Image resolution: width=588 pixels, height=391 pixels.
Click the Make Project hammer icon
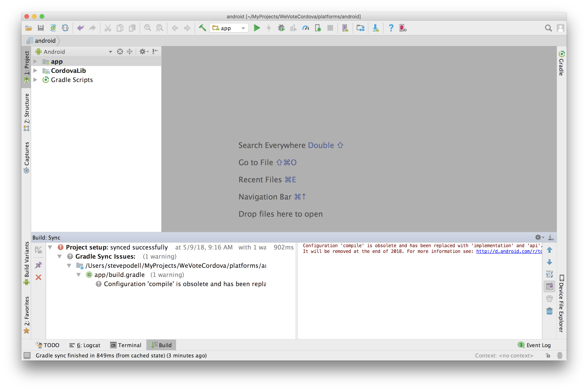[x=202, y=28]
